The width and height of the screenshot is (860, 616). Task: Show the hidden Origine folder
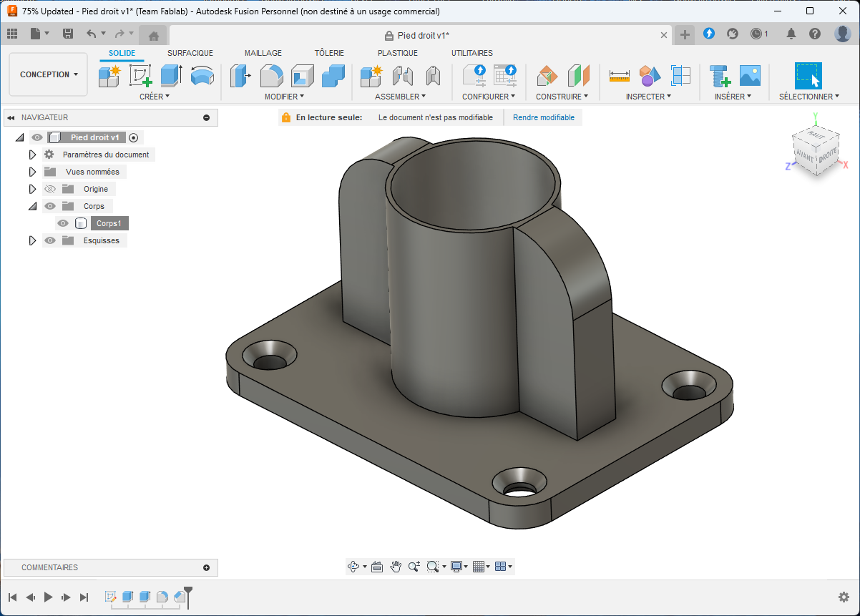pos(50,189)
